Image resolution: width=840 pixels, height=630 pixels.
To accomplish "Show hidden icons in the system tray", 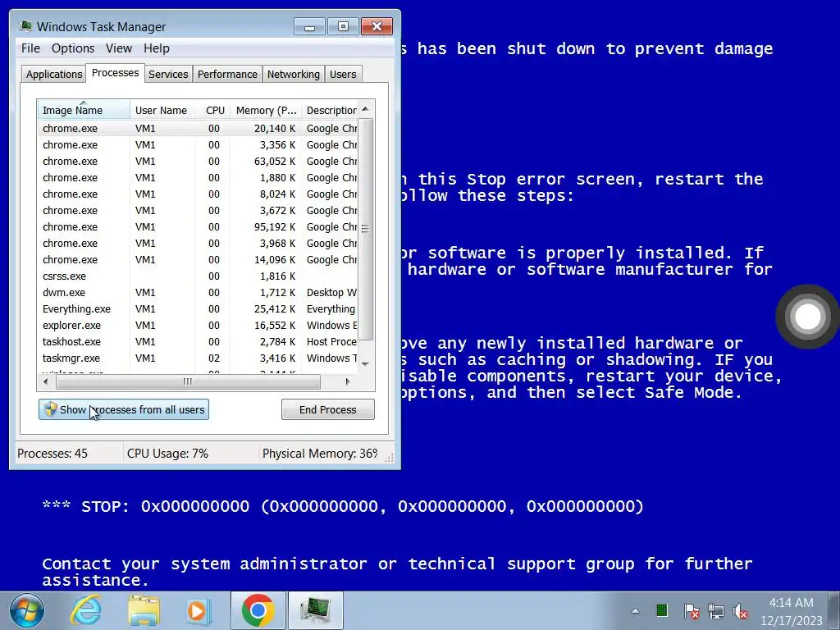I will [x=636, y=610].
